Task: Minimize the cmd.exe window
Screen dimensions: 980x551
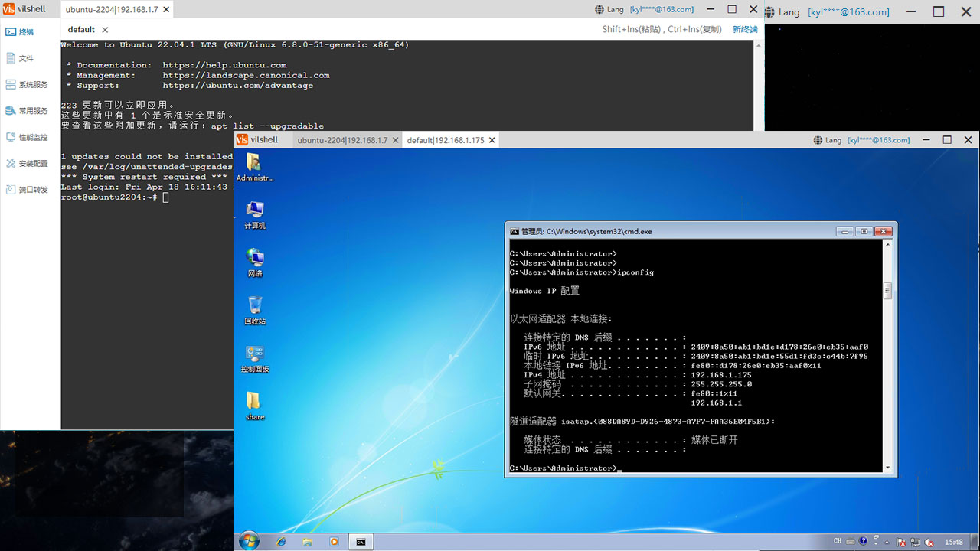Action: (845, 231)
